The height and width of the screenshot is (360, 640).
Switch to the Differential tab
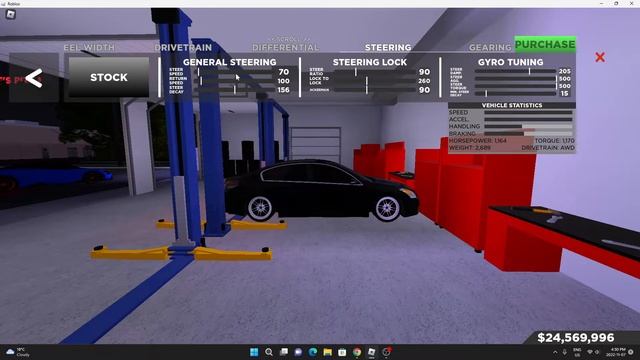point(285,47)
